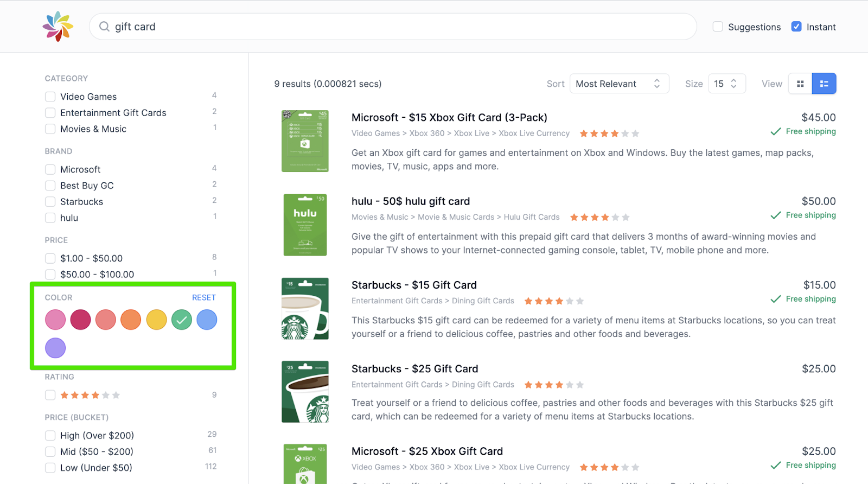
Task: Deselect the checked green color swatch
Action: [182, 320]
